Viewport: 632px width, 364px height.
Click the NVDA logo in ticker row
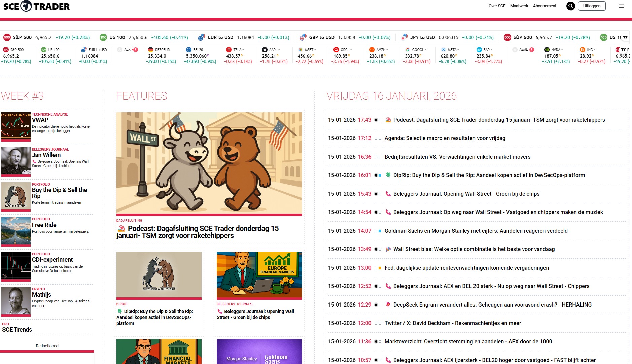[x=547, y=50]
